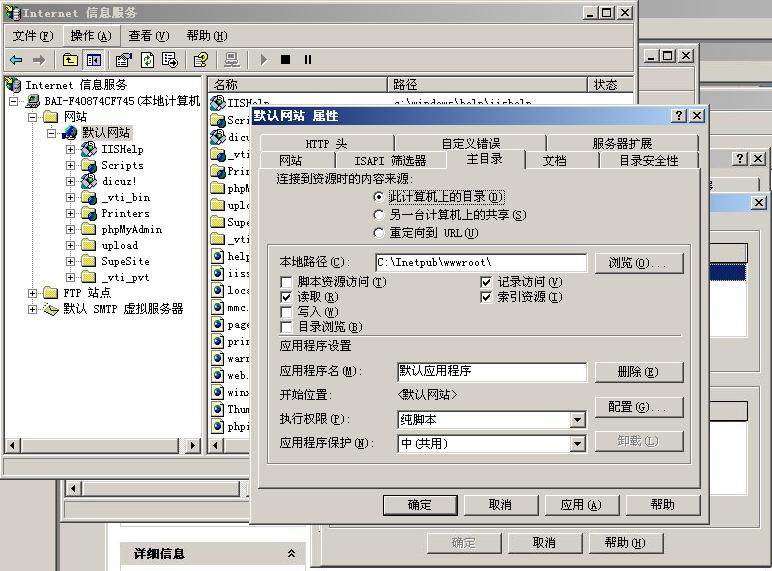
Task: Click the tree pane horizontal scrollbar right arrow
Action: pyautogui.click(x=193, y=446)
